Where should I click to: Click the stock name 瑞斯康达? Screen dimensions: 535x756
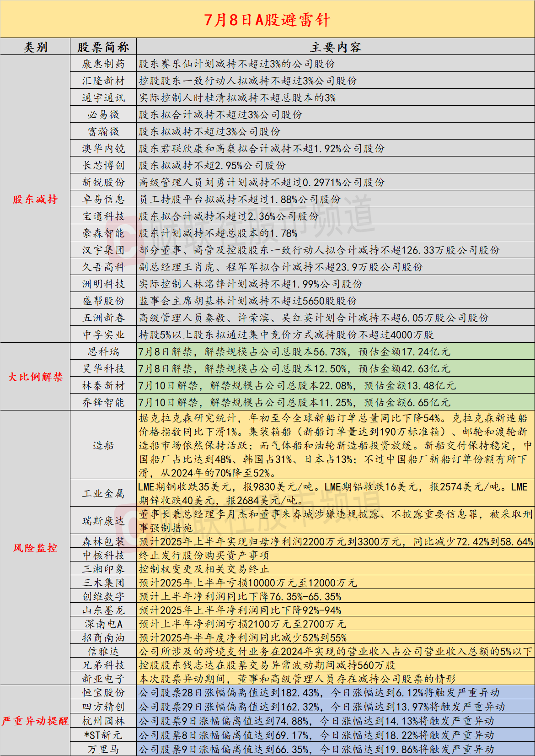[x=103, y=521]
